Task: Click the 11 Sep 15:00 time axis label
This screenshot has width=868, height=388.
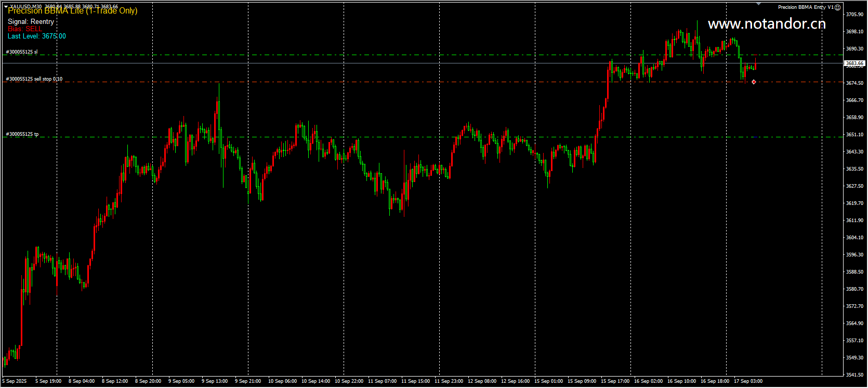Action: pos(415,381)
